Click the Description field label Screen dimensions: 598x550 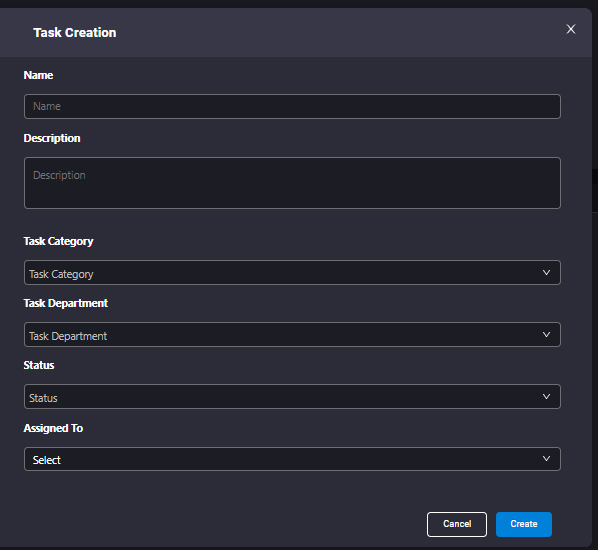pos(52,138)
